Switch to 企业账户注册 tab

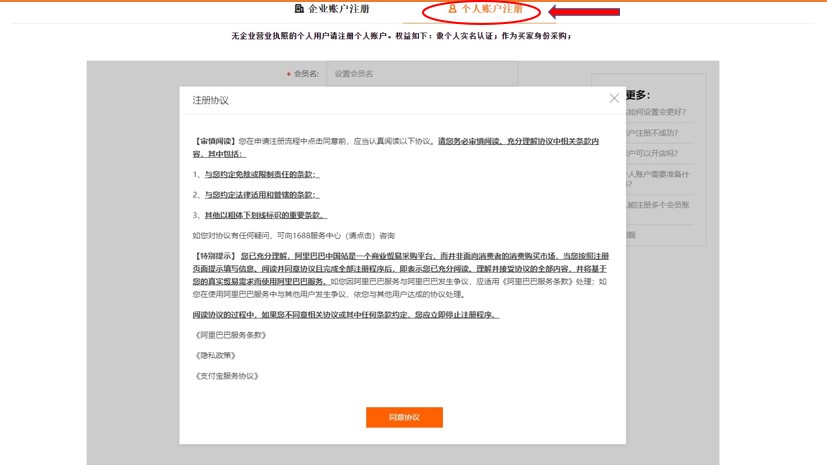coord(332,8)
